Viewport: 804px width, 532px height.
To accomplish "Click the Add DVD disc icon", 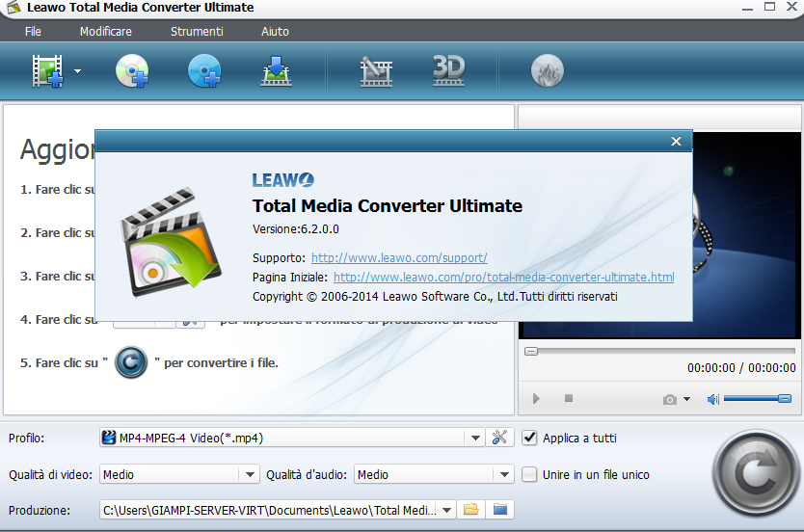I will pyautogui.click(x=132, y=70).
